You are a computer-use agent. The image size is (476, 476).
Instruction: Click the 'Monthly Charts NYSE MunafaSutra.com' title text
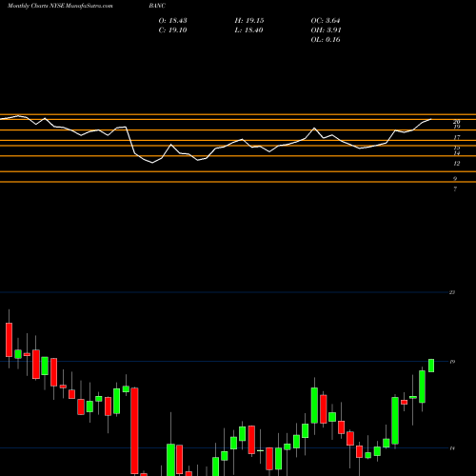[60, 6]
